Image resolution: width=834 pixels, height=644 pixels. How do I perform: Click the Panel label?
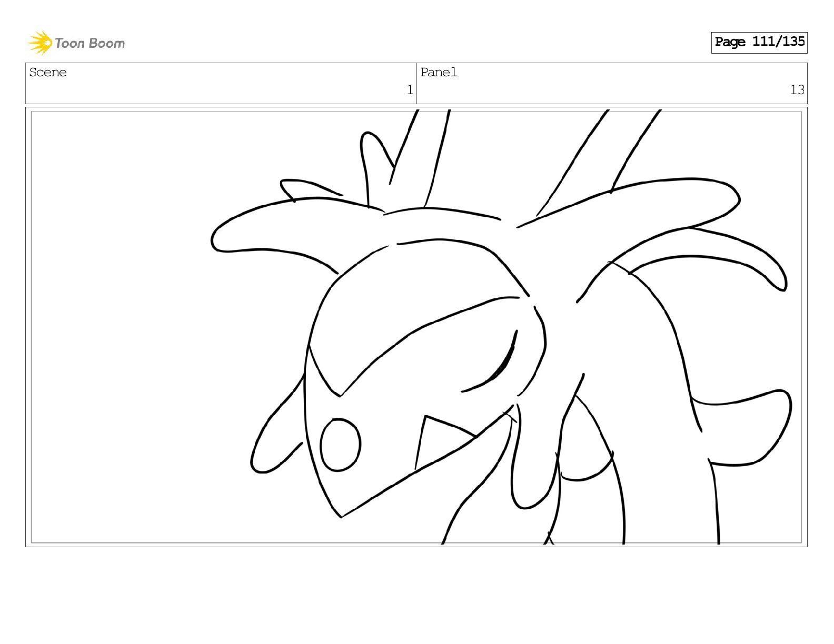pos(439,73)
